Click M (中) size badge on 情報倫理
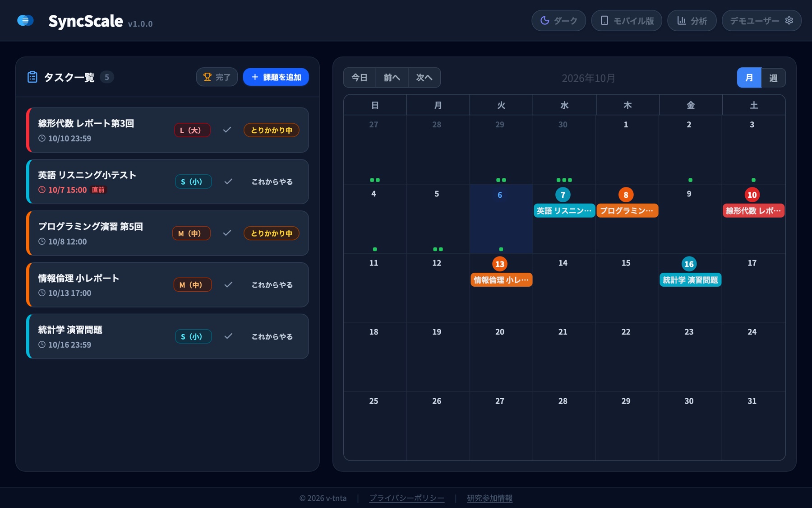Screen dimensions: 812x508 click(x=193, y=284)
